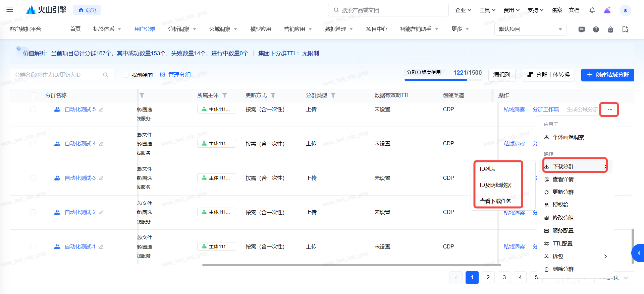Image resolution: width=644 pixels, height=294 pixels.
Task: Click the help question mark icon
Action: click(596, 29)
